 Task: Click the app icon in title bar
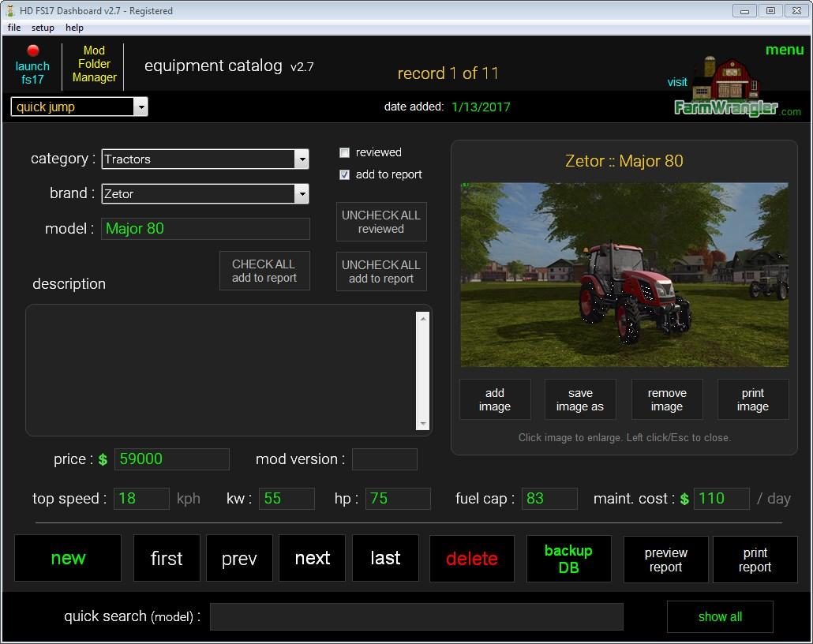point(10,11)
